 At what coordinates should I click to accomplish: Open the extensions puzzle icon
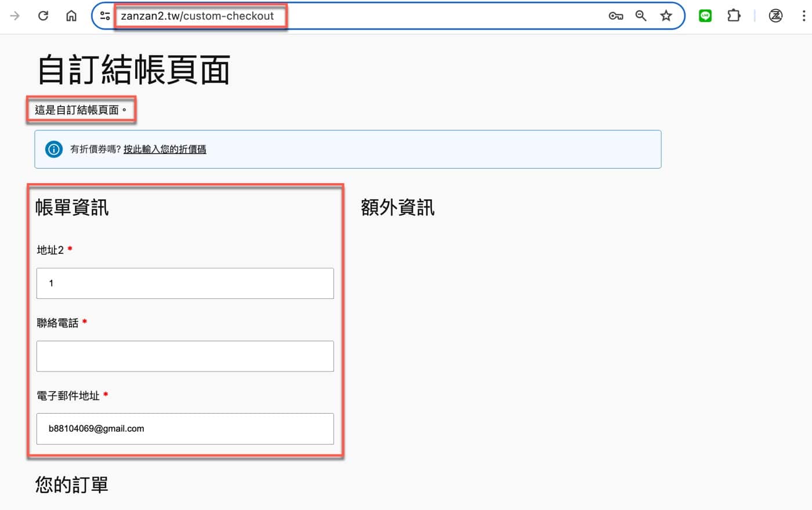tap(734, 16)
